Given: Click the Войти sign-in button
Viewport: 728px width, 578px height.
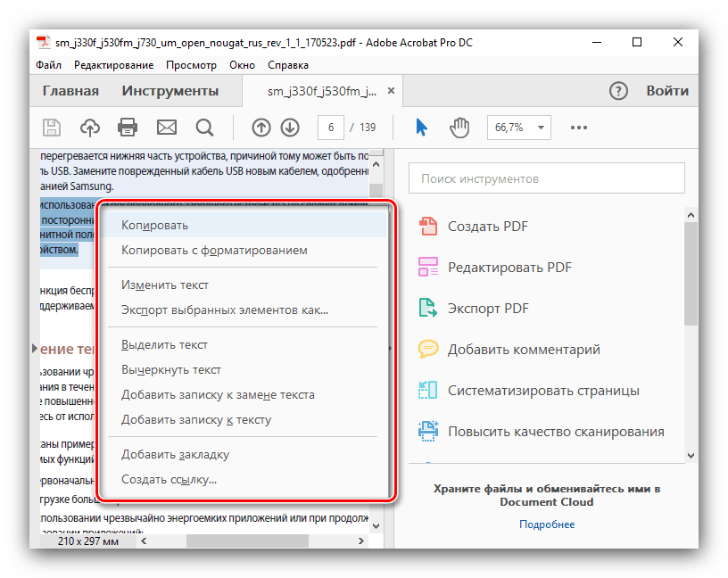Looking at the screenshot, I should coord(667,91).
